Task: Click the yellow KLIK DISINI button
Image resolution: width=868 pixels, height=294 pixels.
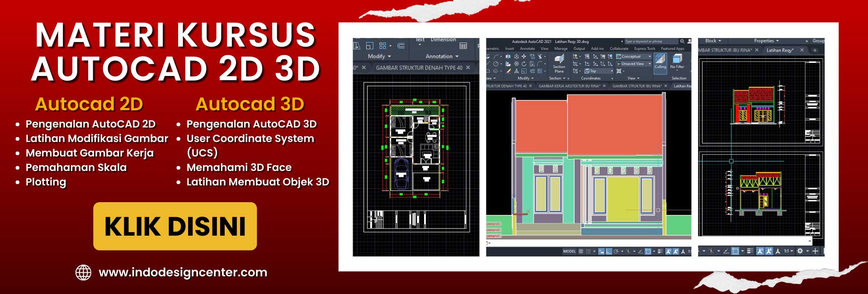Action: pos(175,226)
